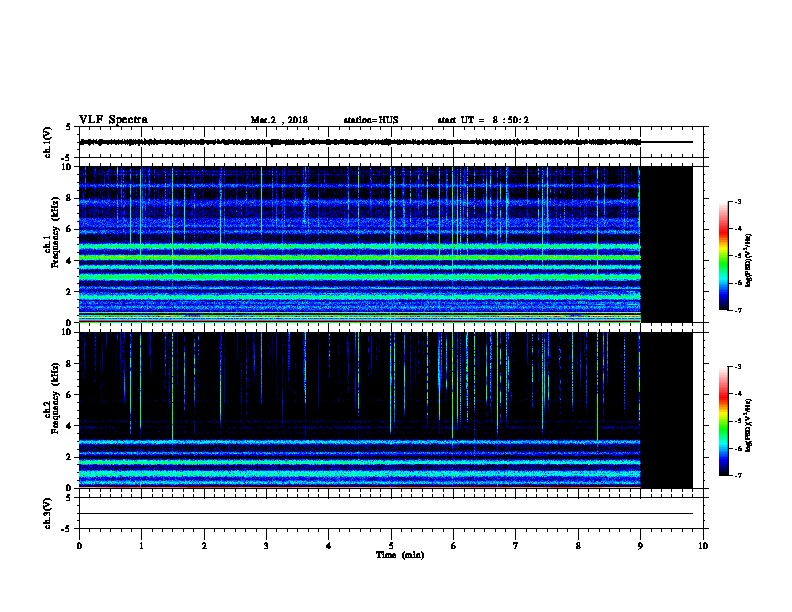
Task: Click the "-3" tick on ch.1 colorbar
Action: coord(737,202)
